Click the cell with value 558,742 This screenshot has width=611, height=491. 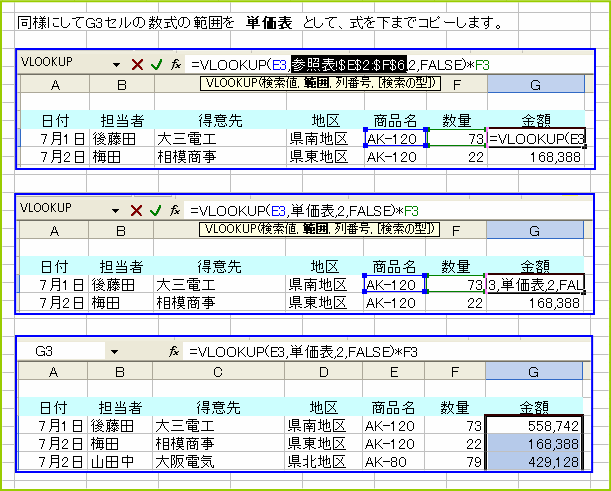[534, 426]
